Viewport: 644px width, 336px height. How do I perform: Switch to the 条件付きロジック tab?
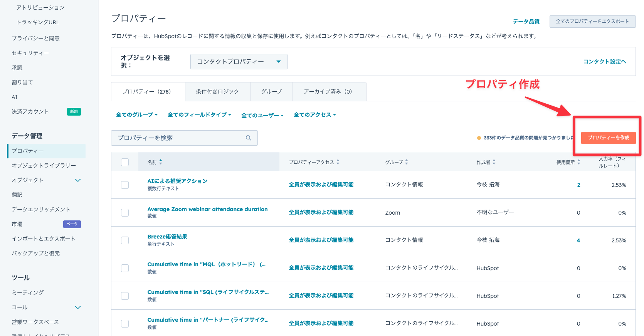(x=217, y=92)
